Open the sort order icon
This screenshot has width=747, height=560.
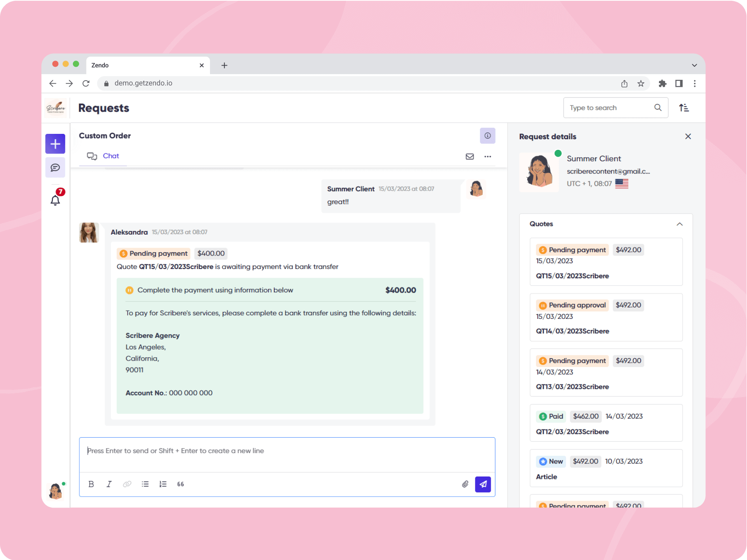coord(684,108)
